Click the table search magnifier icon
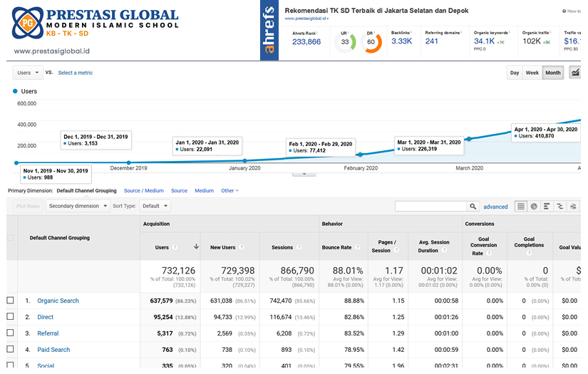The height and width of the screenshot is (374, 588). (473, 206)
